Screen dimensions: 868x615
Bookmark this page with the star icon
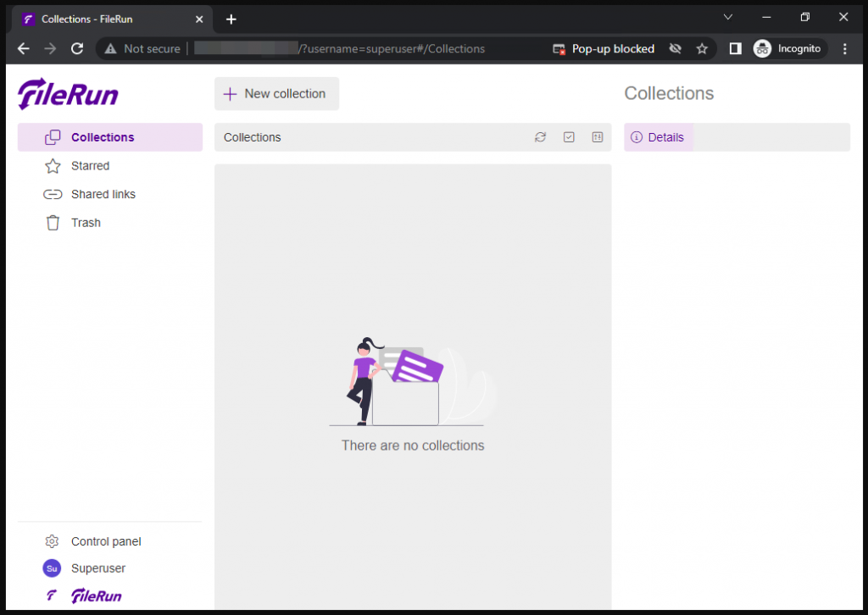click(702, 49)
